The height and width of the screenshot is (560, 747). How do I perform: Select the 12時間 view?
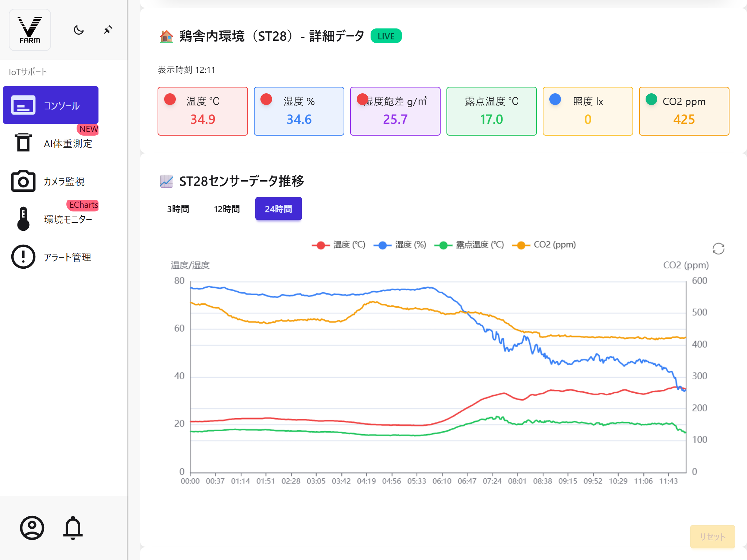pos(227,209)
